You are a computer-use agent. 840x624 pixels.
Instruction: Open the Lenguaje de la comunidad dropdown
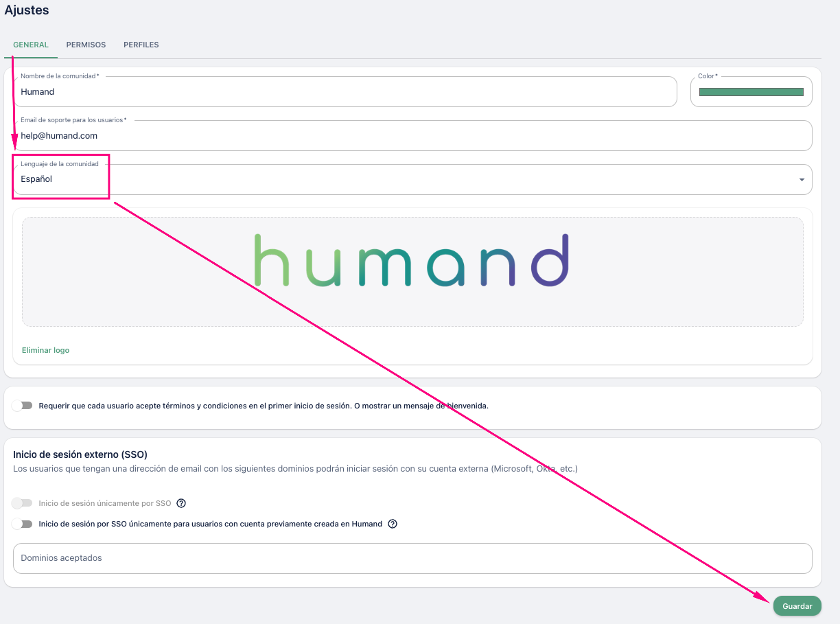[412, 179]
